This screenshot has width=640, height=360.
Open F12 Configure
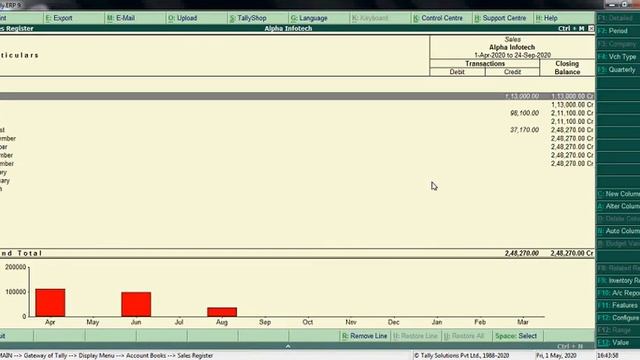click(x=618, y=318)
